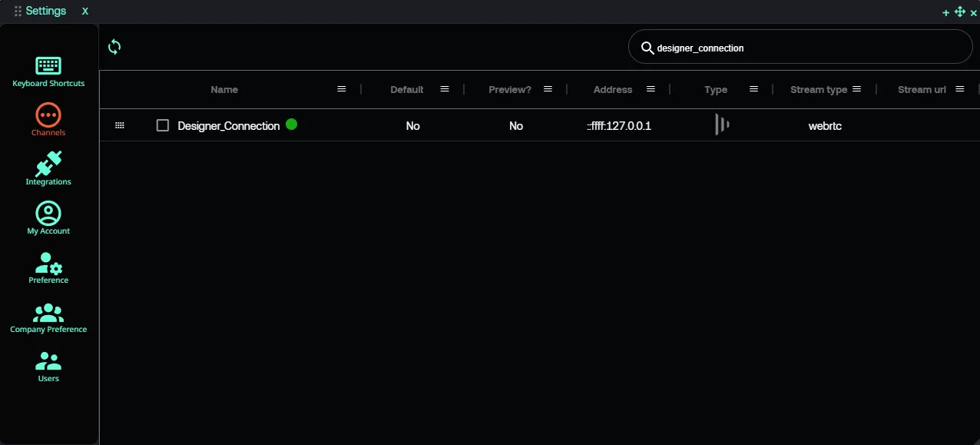This screenshot has height=445, width=980.
Task: Add a new panel with plus icon
Action: click(946, 12)
